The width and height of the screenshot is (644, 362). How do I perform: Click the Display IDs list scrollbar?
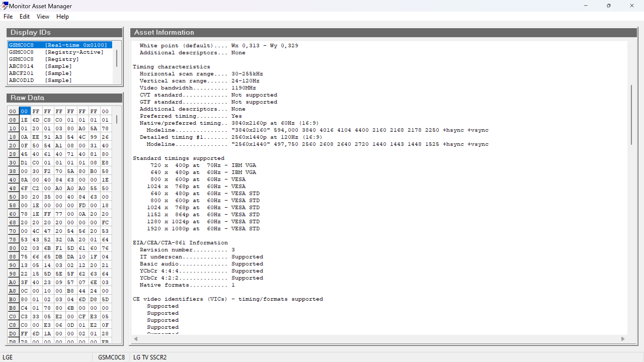click(x=117, y=58)
